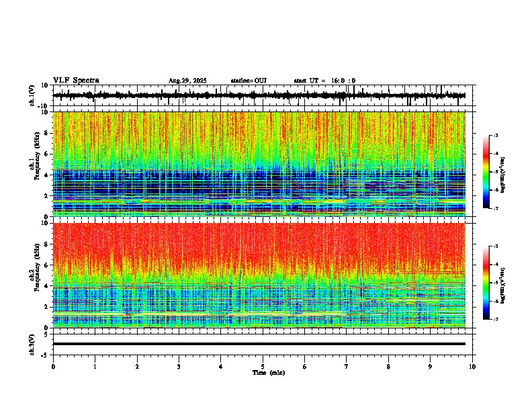Click the ch.2 frequency axis "4" tick label

coord(47,286)
